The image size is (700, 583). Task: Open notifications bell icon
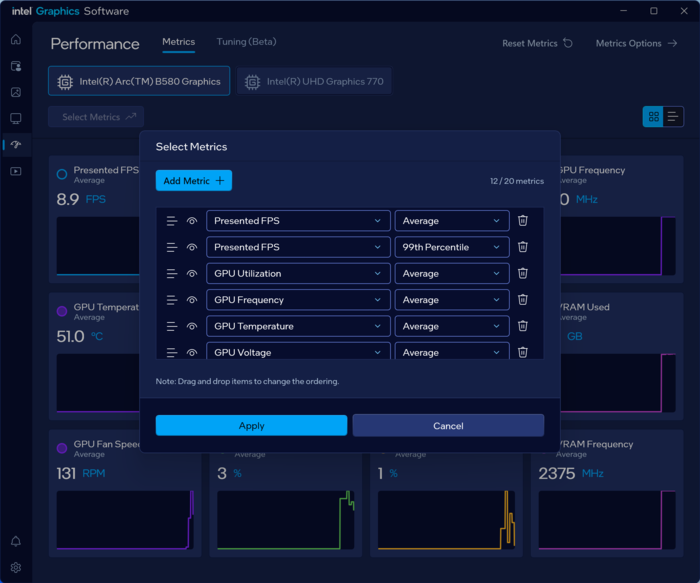(16, 541)
